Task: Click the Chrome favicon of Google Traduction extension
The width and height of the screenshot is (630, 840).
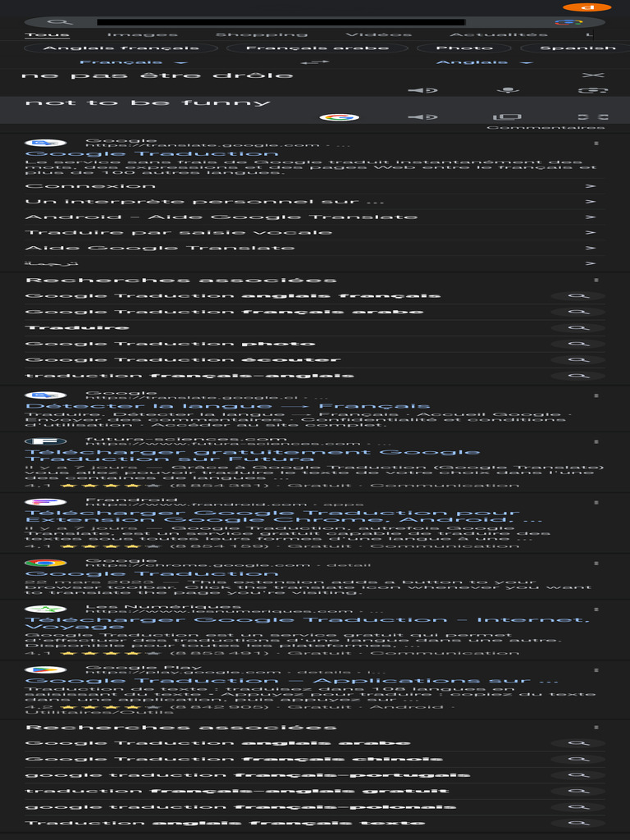Action: pyautogui.click(x=46, y=563)
